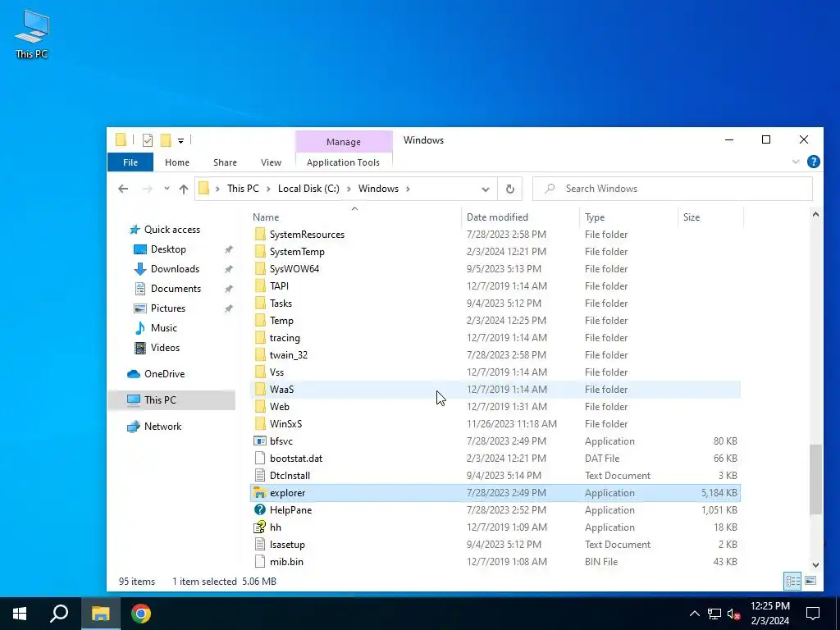Click Local Disk (C:) breadcrumb

[x=308, y=189]
